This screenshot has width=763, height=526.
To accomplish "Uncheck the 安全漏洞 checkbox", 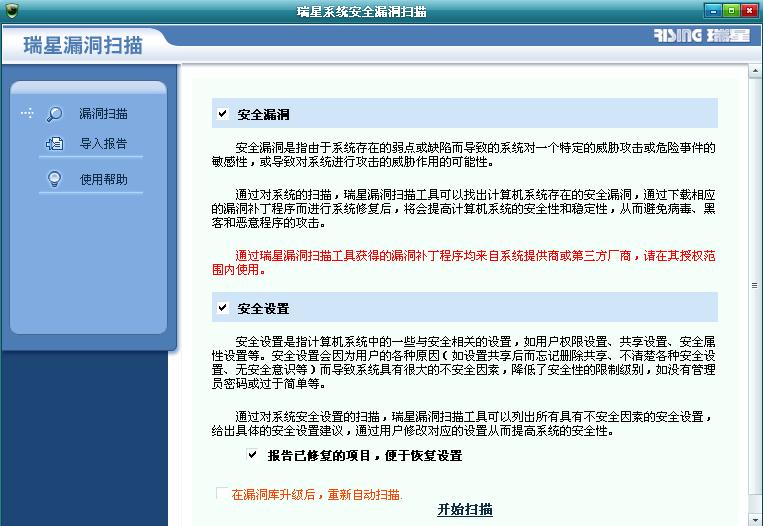I will pos(223,114).
